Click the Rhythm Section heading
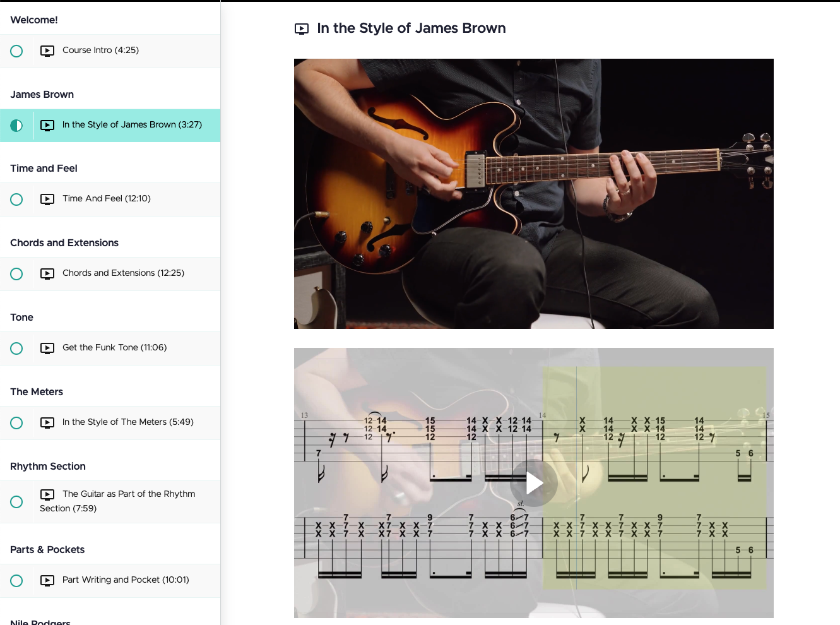 48,467
